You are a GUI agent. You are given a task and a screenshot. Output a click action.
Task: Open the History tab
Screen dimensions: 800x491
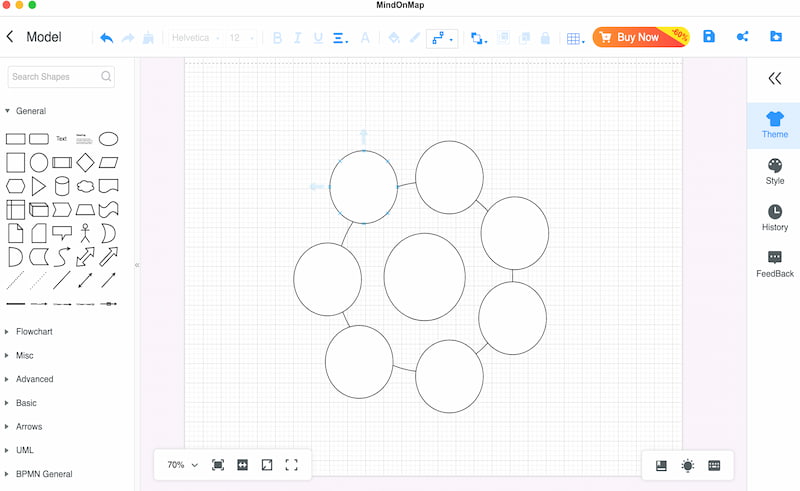774,218
